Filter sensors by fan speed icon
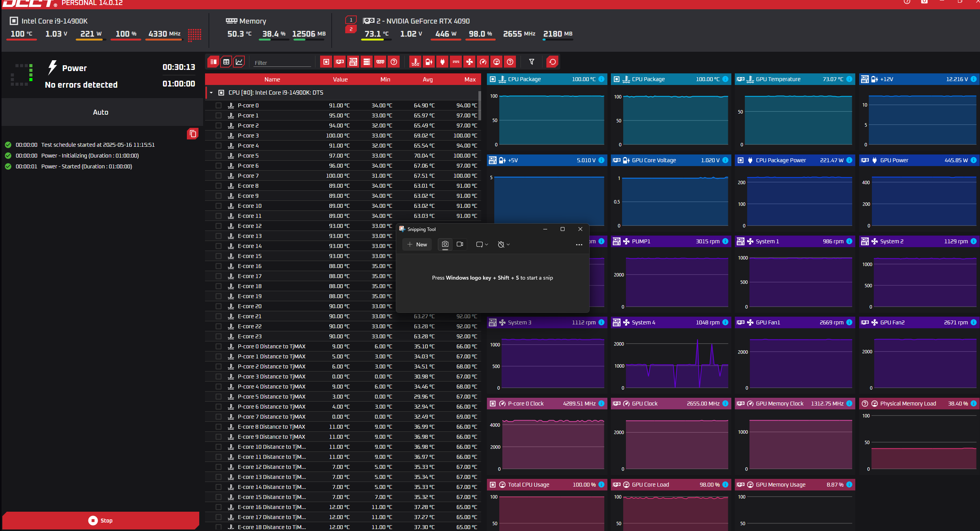Viewport: 980px width, 531px height. [x=470, y=62]
